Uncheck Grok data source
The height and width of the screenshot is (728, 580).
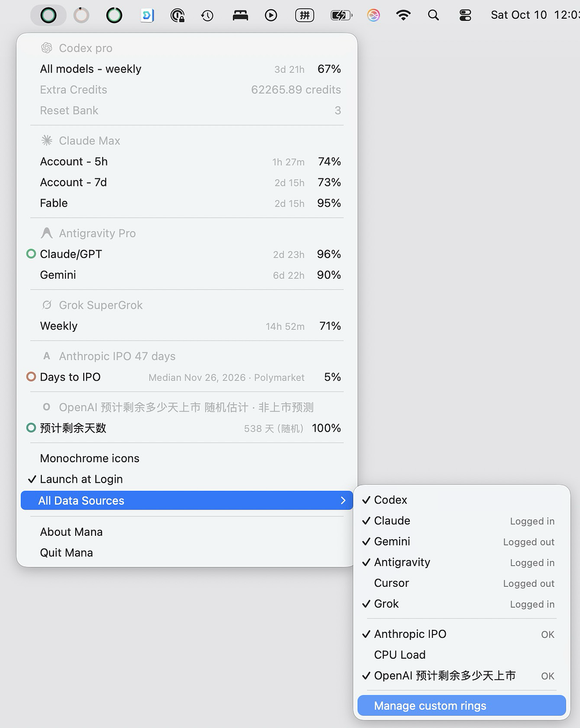461,604
